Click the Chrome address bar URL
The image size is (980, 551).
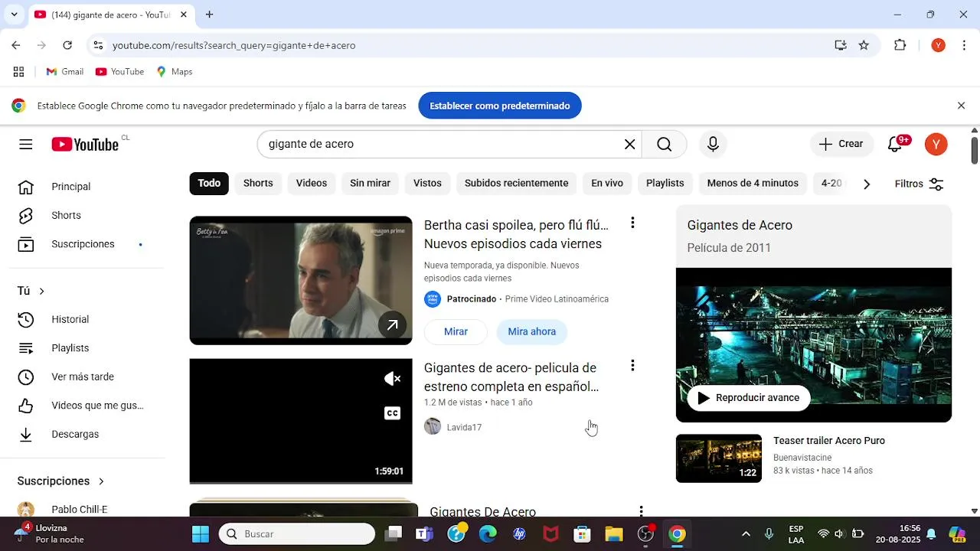coord(234,45)
